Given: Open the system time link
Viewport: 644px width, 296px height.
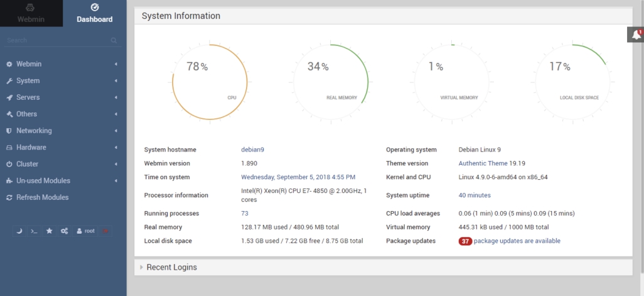Looking at the screenshot, I should pos(298,177).
